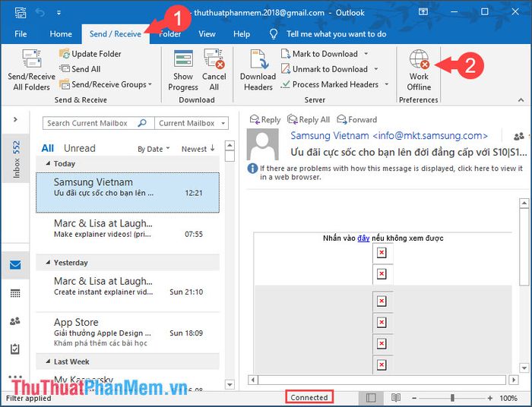
Task: Open Mark to Download dropdown
Action: (366, 54)
